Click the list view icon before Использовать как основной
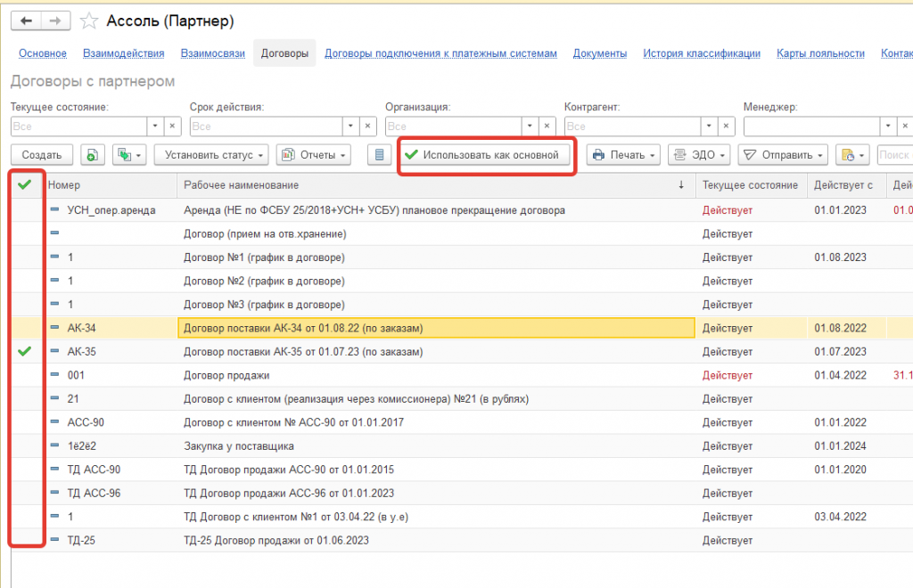The image size is (913, 588). click(x=379, y=155)
